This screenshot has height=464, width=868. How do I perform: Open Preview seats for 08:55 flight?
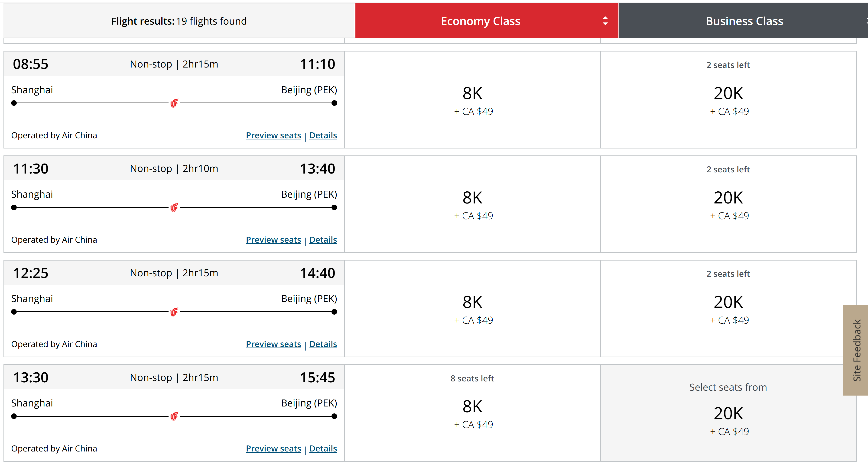pyautogui.click(x=273, y=135)
